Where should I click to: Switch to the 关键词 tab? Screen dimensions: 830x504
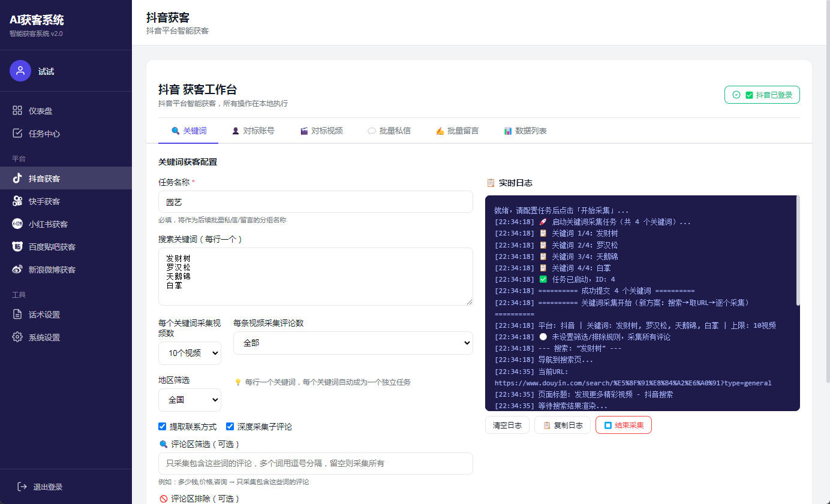tap(188, 131)
